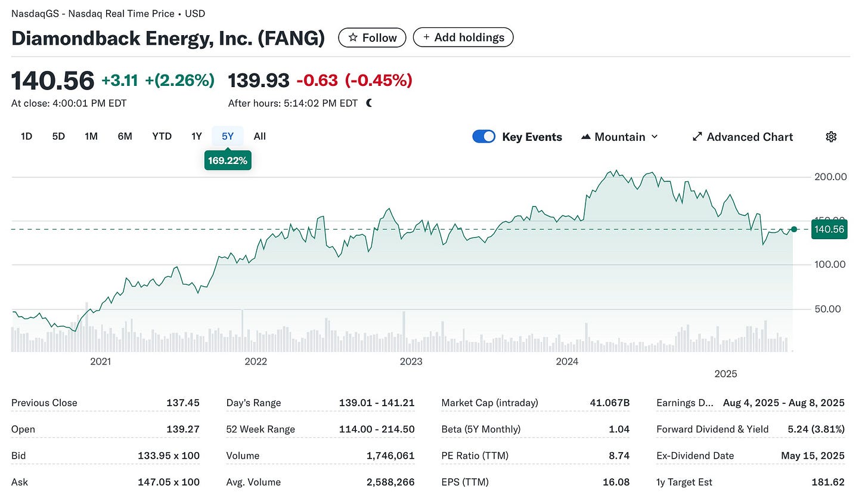
Task: Click the Previous Close value 137.45
Action: [183, 403]
